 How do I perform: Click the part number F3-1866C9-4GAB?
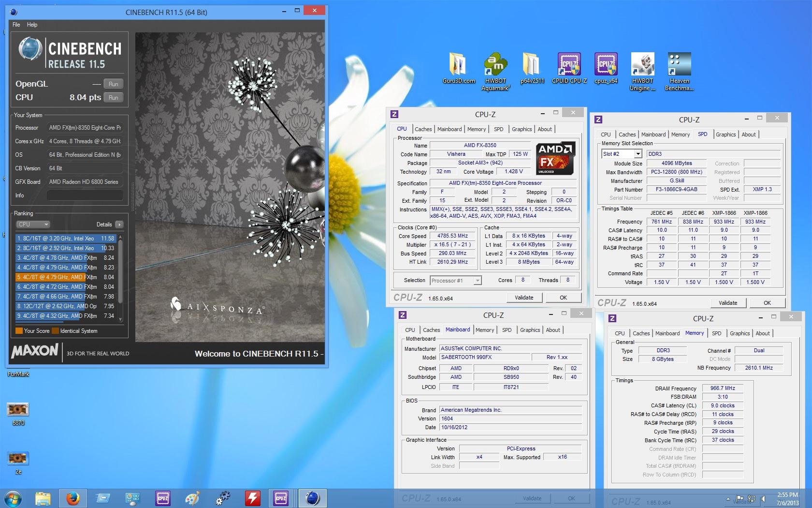[676, 189]
